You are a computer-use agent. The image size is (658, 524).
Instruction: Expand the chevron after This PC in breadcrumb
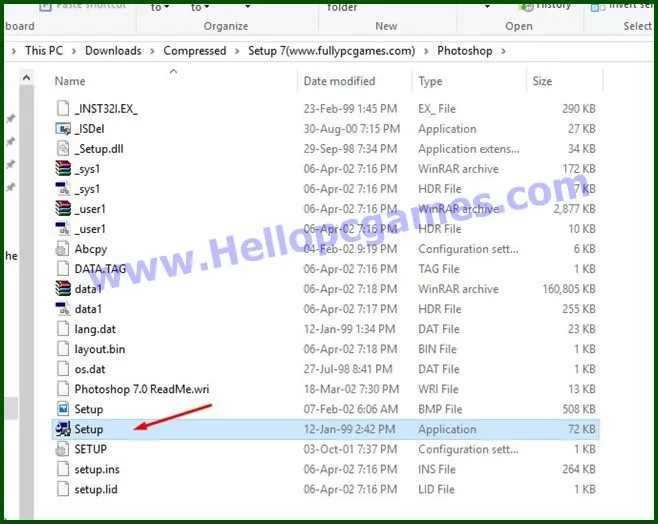[78, 51]
